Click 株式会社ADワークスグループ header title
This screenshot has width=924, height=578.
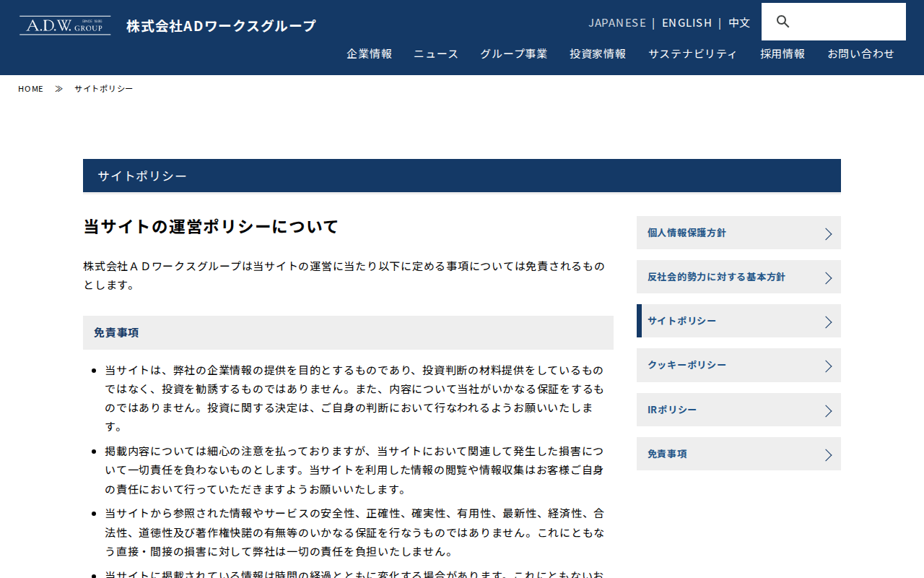pyautogui.click(x=221, y=26)
